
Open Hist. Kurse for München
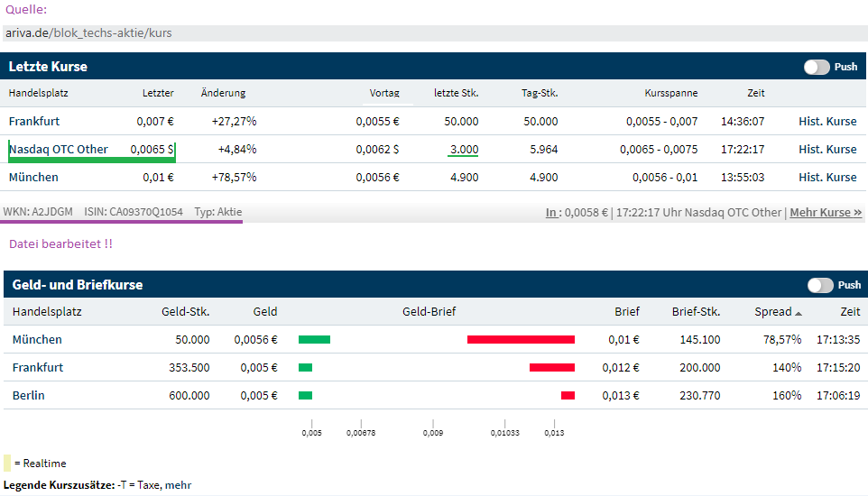point(827,178)
